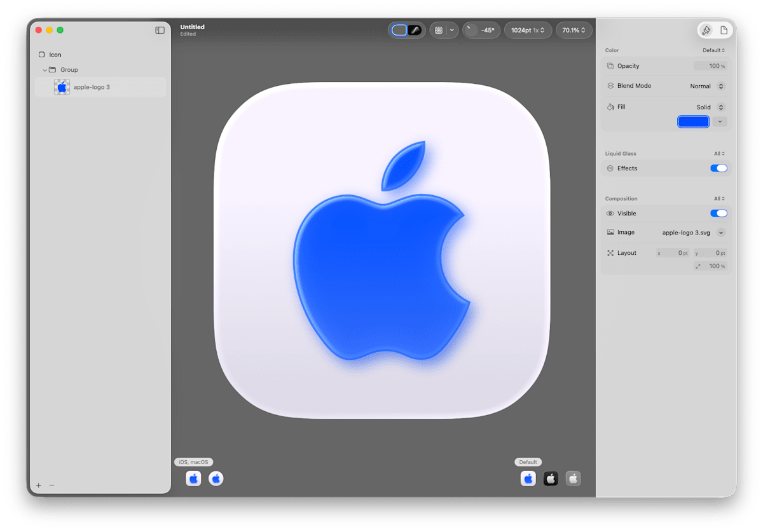Switch to the document inspector tab

724,30
